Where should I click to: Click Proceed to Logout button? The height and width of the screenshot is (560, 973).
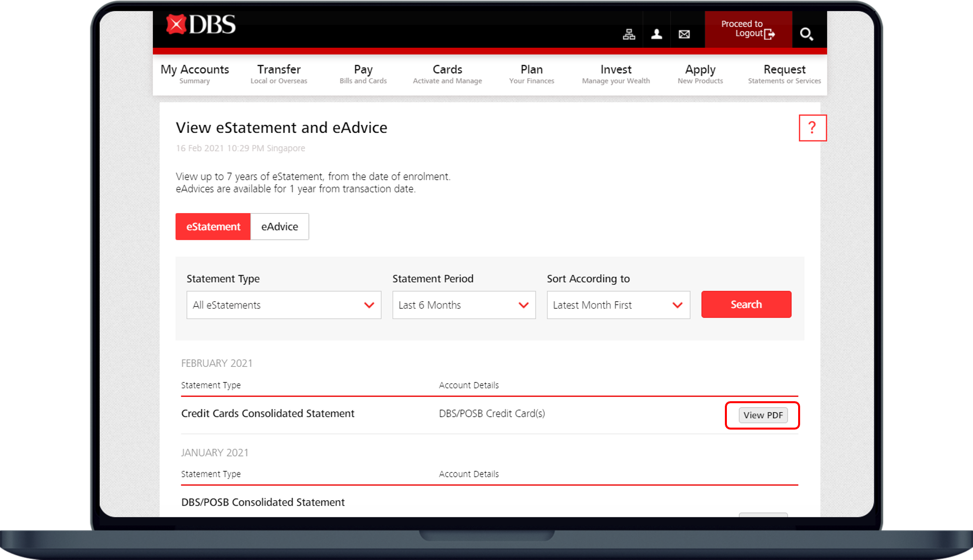point(748,29)
